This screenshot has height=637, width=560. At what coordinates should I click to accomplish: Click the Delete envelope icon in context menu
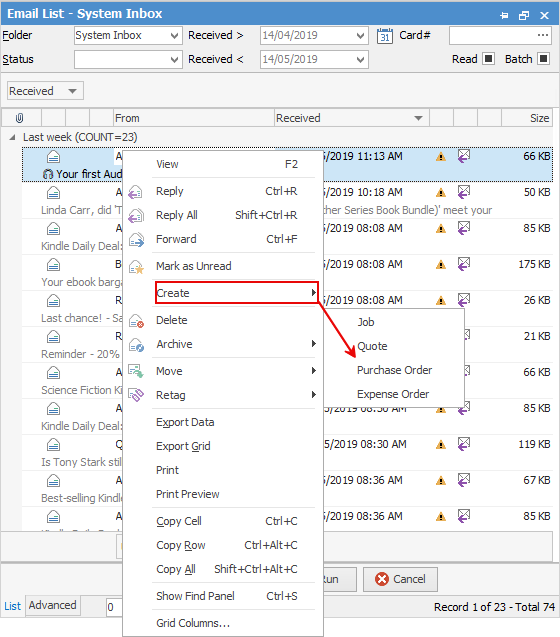click(136, 321)
